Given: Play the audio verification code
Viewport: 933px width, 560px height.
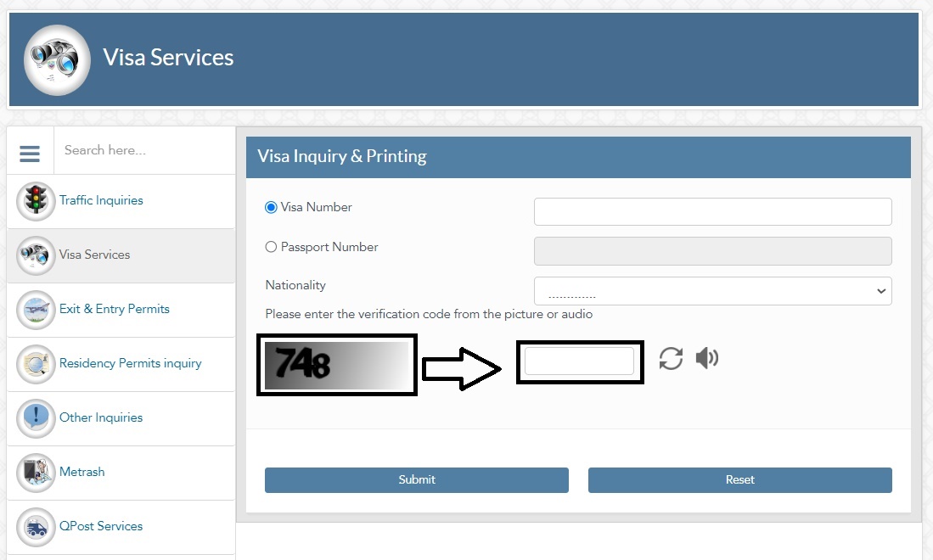Looking at the screenshot, I should [x=706, y=359].
